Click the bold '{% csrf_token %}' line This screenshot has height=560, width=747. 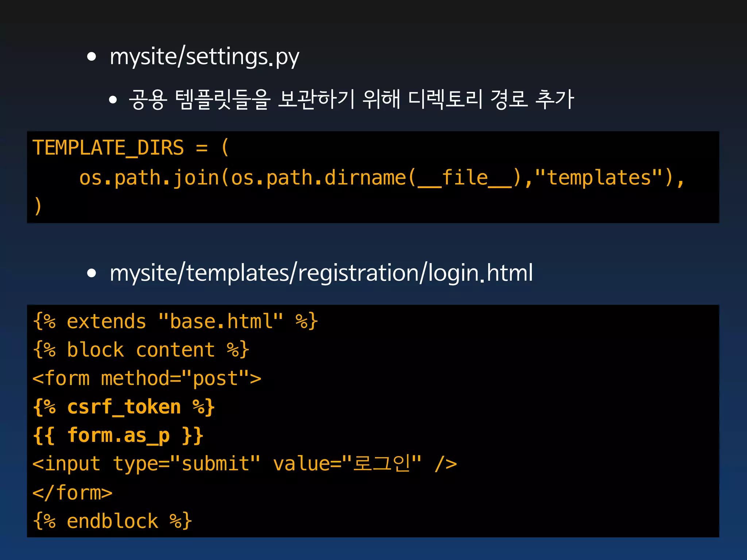tap(124, 407)
